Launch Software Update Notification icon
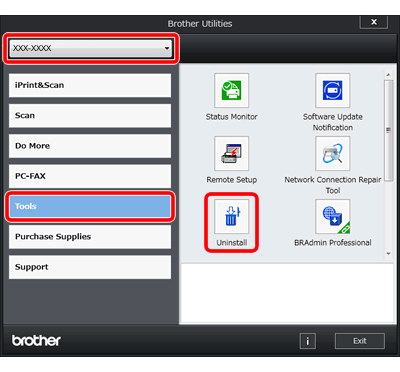This screenshot has width=400, height=372. click(333, 90)
